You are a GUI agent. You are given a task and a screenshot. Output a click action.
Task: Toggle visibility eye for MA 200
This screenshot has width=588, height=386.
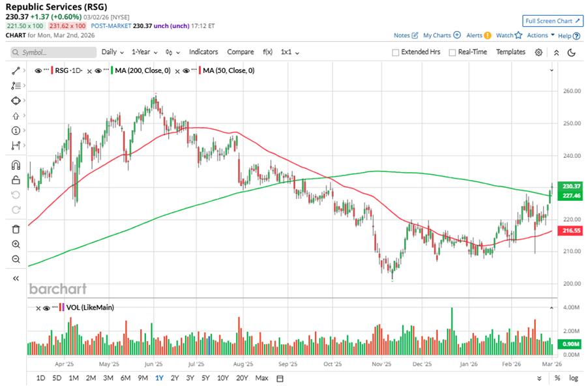(x=98, y=70)
